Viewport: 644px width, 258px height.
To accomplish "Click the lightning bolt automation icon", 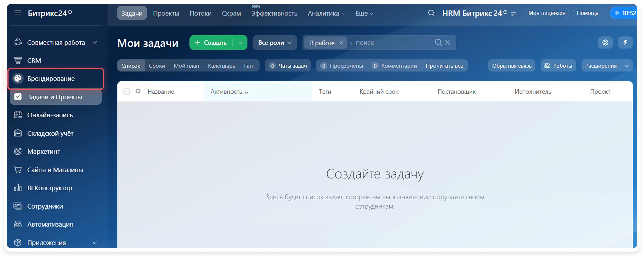I will coord(625,42).
